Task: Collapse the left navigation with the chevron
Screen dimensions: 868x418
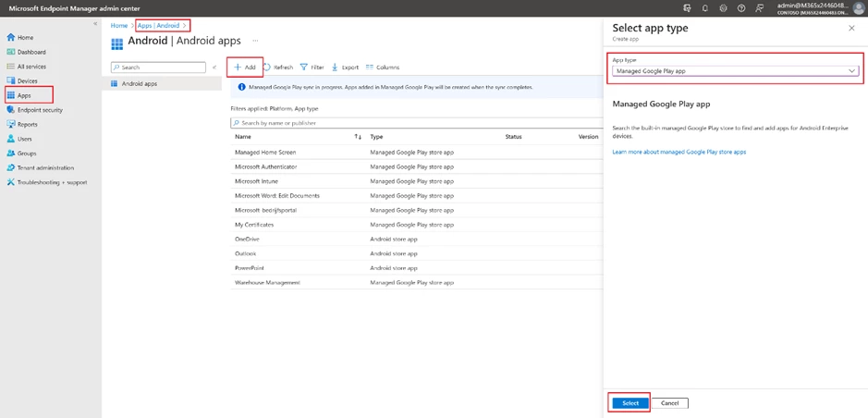Action: [x=95, y=24]
